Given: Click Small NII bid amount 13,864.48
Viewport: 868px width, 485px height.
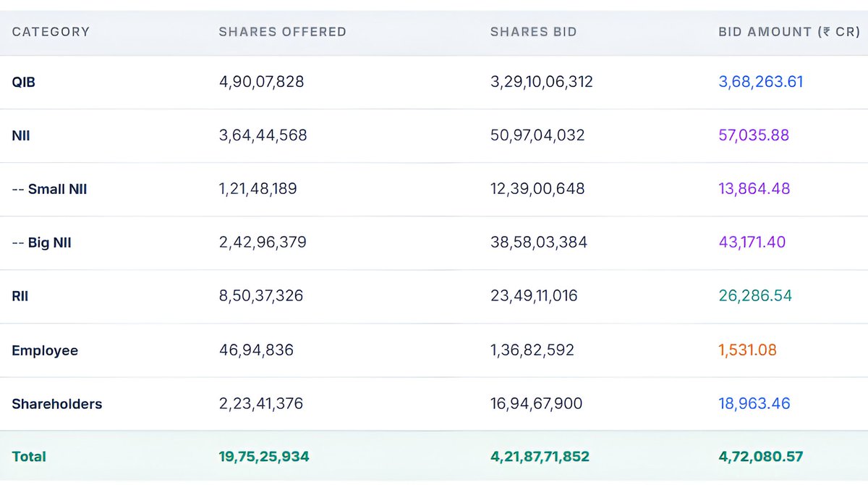Looking at the screenshot, I should [x=754, y=189].
